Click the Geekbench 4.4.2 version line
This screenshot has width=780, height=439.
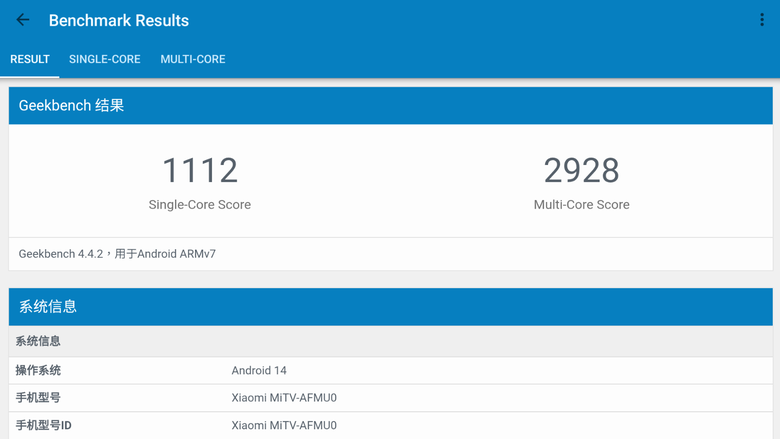click(117, 254)
